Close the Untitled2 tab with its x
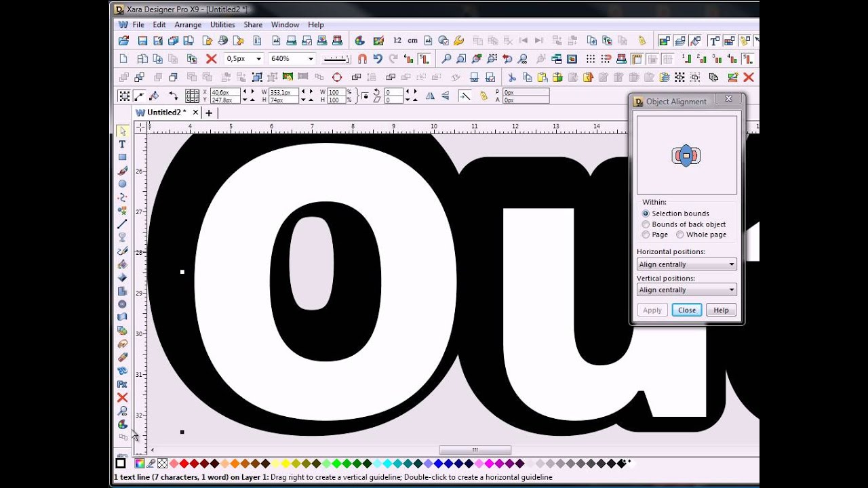 click(195, 113)
